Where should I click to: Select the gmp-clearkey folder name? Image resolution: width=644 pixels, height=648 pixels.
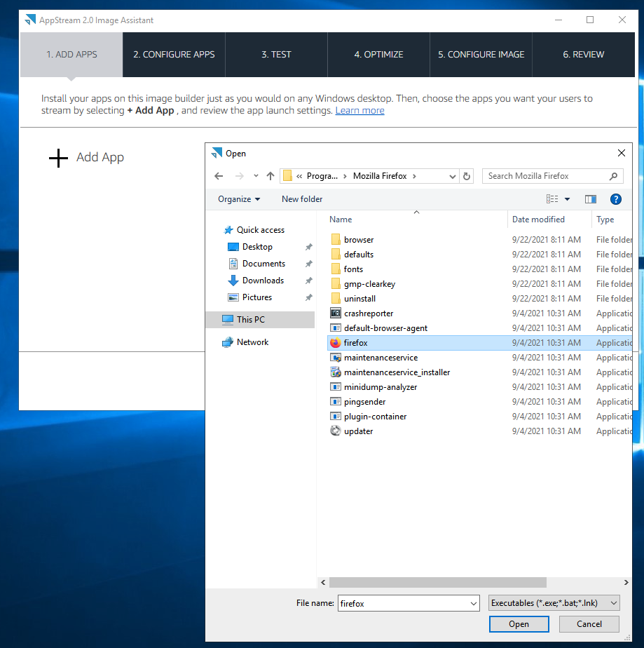click(x=369, y=284)
